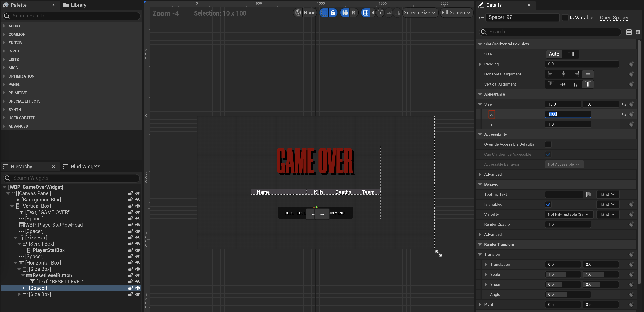The height and width of the screenshot is (312, 644).
Task: Select ResetLevelButton in hierarchy
Action: (x=52, y=275)
